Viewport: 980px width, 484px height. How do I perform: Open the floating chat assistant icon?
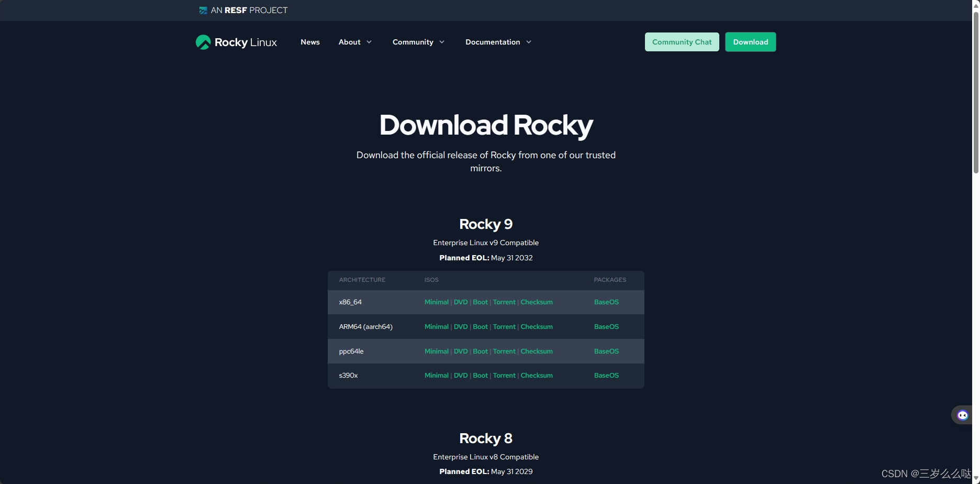pyautogui.click(x=962, y=415)
